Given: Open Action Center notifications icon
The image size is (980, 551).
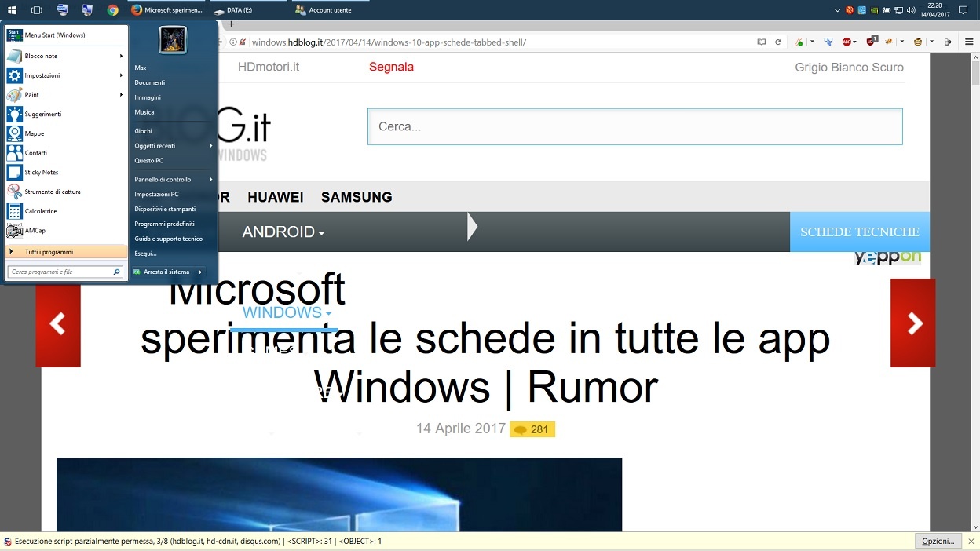Looking at the screenshot, I should (964, 10).
